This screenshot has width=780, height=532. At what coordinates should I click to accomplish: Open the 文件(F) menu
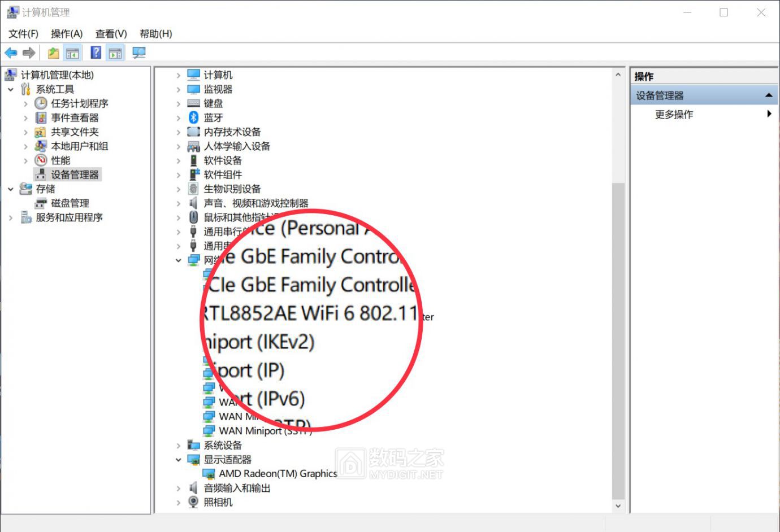tap(23, 34)
